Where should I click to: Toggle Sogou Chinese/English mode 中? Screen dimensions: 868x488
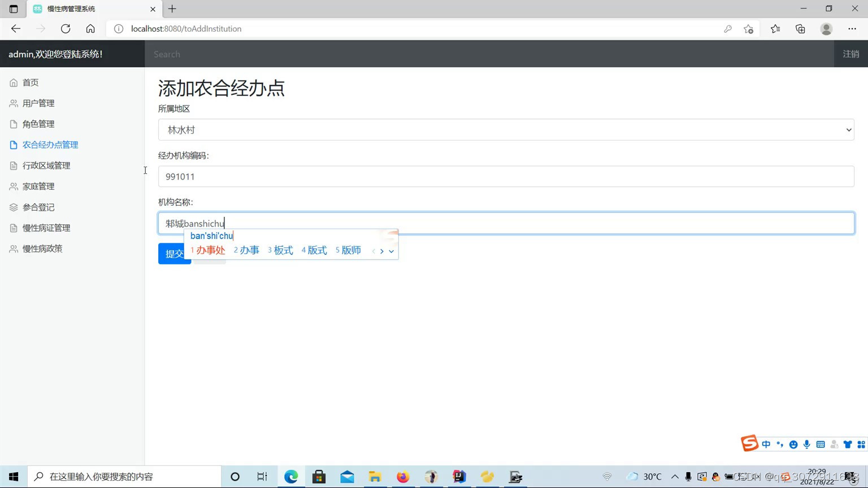tap(766, 445)
